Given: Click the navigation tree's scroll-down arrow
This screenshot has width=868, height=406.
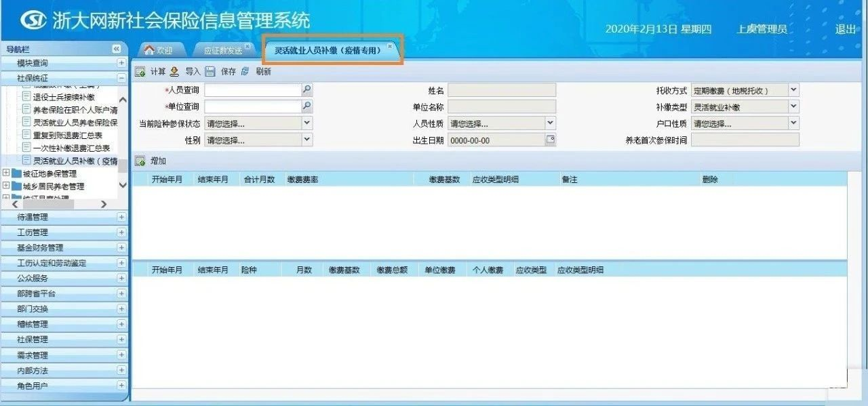Looking at the screenshot, I should pos(123,184).
